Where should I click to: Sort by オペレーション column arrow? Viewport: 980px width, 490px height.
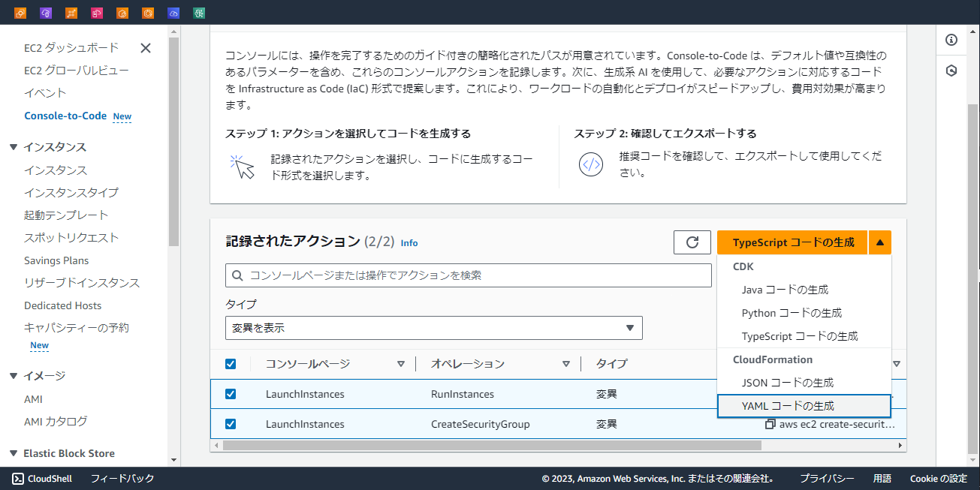pyautogui.click(x=566, y=364)
